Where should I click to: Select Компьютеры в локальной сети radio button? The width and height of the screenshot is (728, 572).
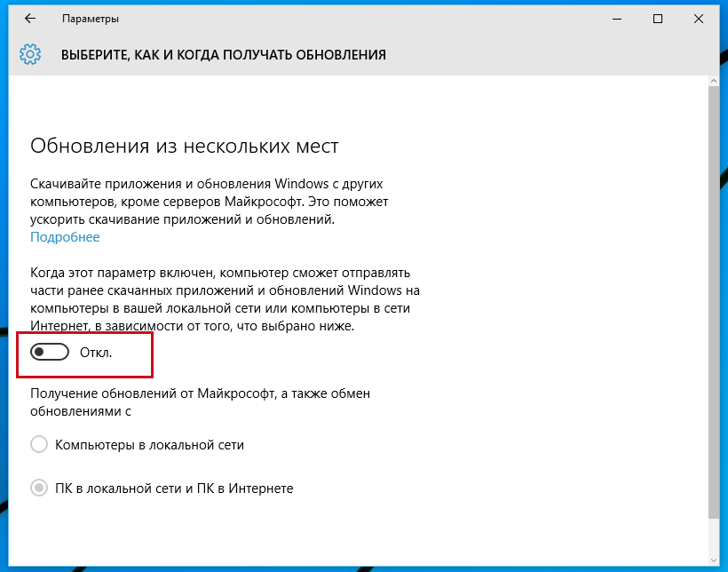(x=39, y=444)
